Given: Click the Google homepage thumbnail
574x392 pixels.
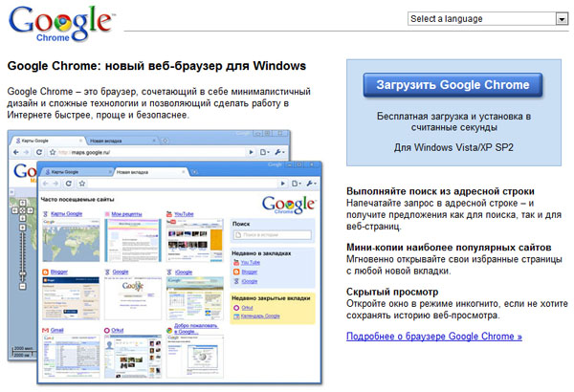Looking at the screenshot, I should click(x=133, y=298).
